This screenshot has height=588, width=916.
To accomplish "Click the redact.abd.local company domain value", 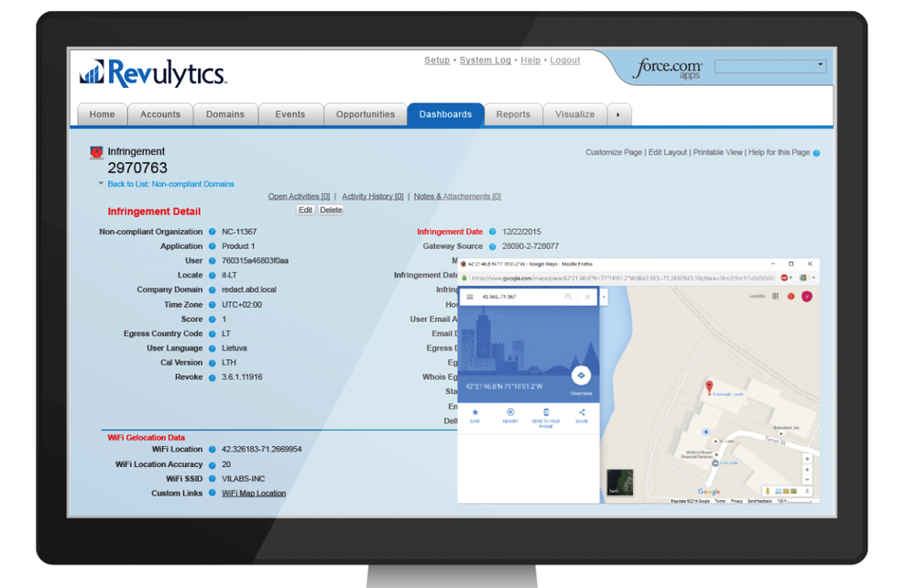I will click(249, 289).
